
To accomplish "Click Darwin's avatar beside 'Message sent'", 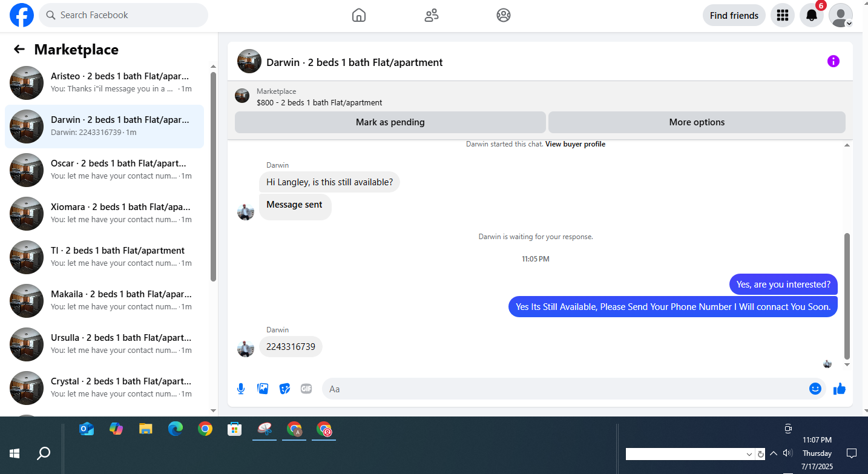I will coord(246,212).
